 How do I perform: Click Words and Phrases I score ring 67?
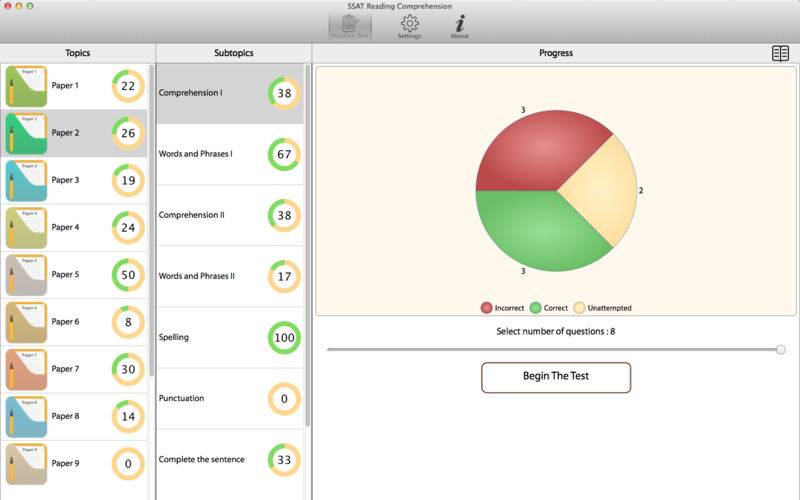pos(284,154)
